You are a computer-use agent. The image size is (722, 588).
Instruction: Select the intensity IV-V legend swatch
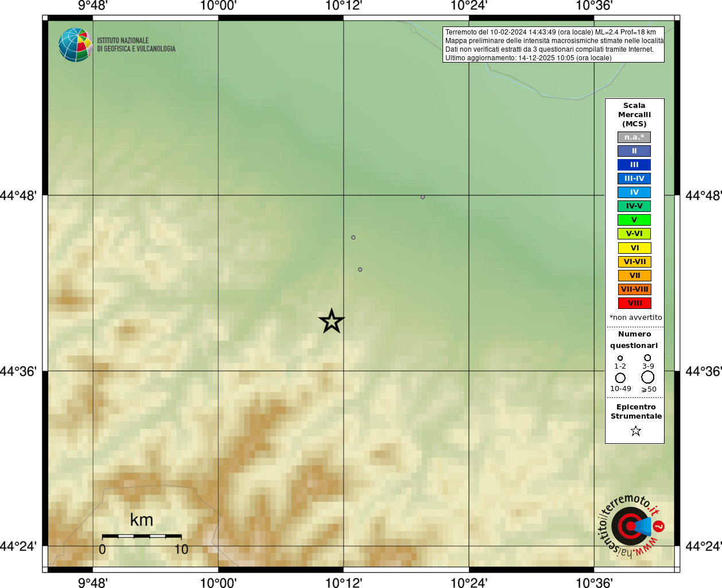634,206
